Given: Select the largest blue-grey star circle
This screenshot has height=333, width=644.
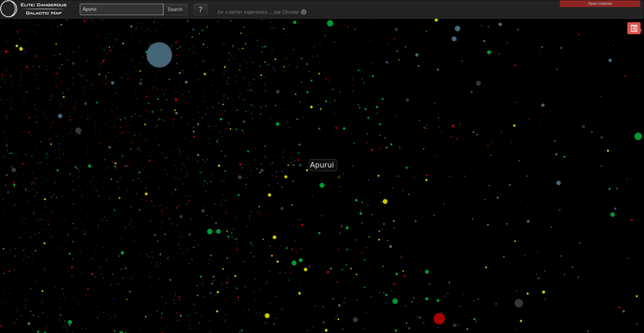Looking at the screenshot, I should 159,55.
